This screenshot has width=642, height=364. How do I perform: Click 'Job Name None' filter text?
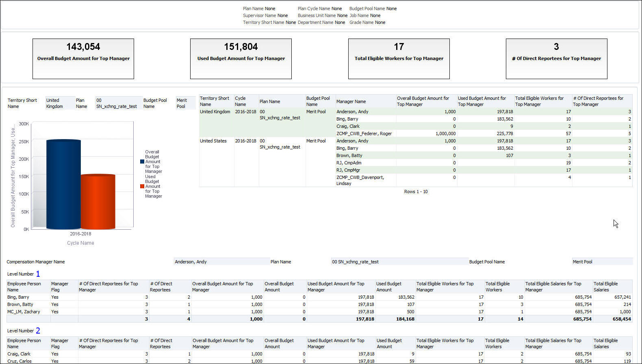365,15
